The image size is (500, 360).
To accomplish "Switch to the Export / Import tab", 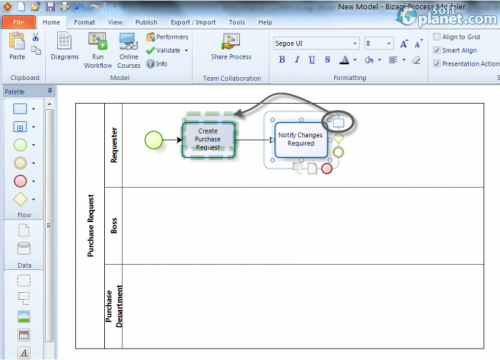I will click(193, 22).
